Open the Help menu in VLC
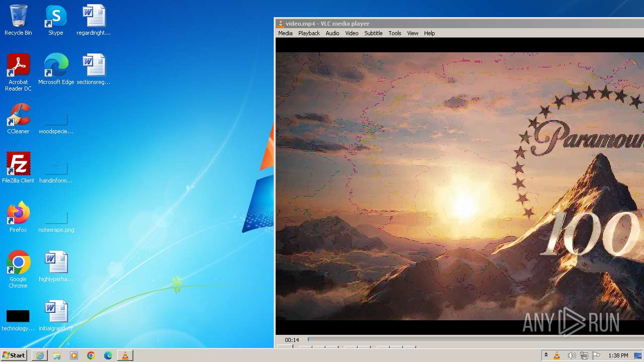Viewport: 644px width, 362px height. pos(429,33)
